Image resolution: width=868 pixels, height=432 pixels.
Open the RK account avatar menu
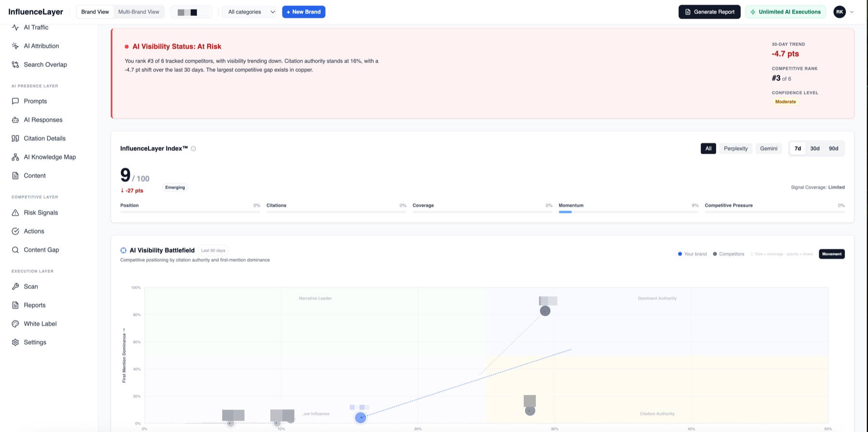(x=840, y=12)
